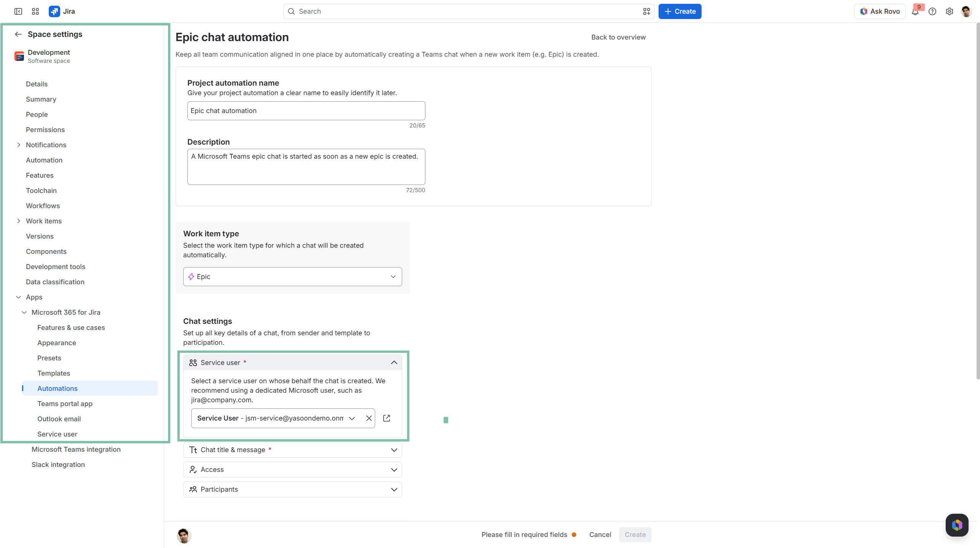The height and width of the screenshot is (548, 980).
Task: Expand the Access panel
Action: pyautogui.click(x=293, y=470)
